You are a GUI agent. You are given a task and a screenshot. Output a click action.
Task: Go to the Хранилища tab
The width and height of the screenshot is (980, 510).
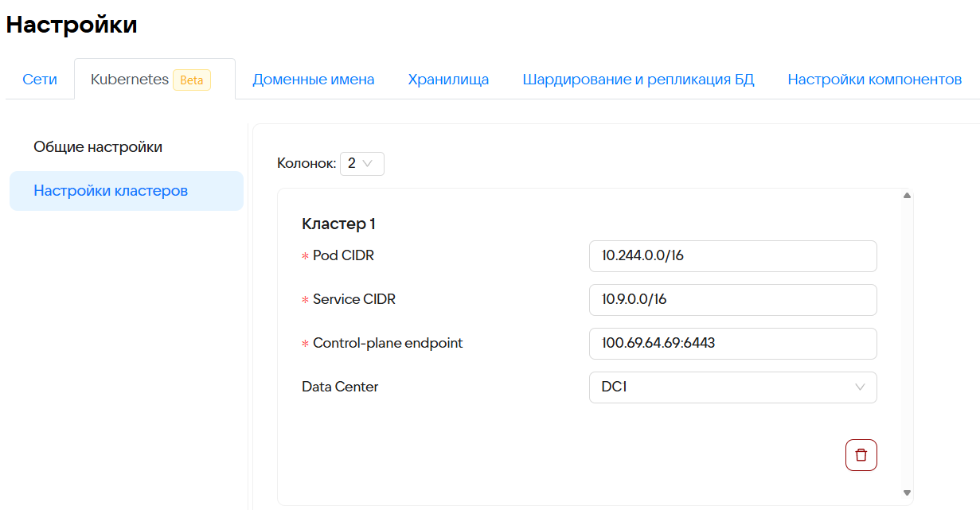448,80
